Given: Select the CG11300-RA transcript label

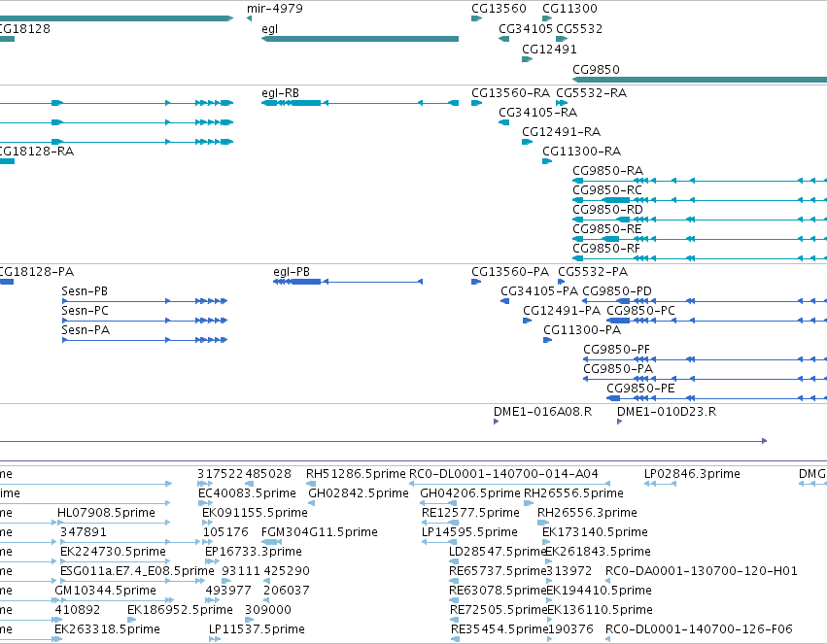Looking at the screenshot, I should (582, 152).
